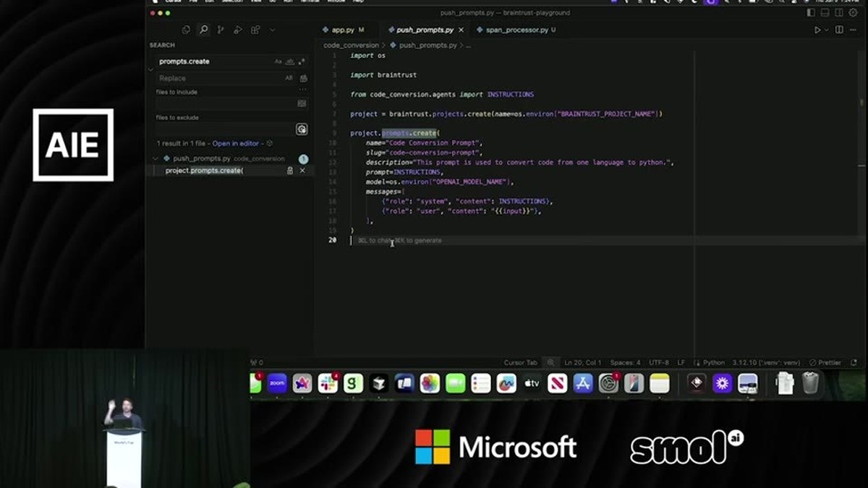The image size is (868, 488).
Task: Click the Replace All icon
Action: coord(303,78)
